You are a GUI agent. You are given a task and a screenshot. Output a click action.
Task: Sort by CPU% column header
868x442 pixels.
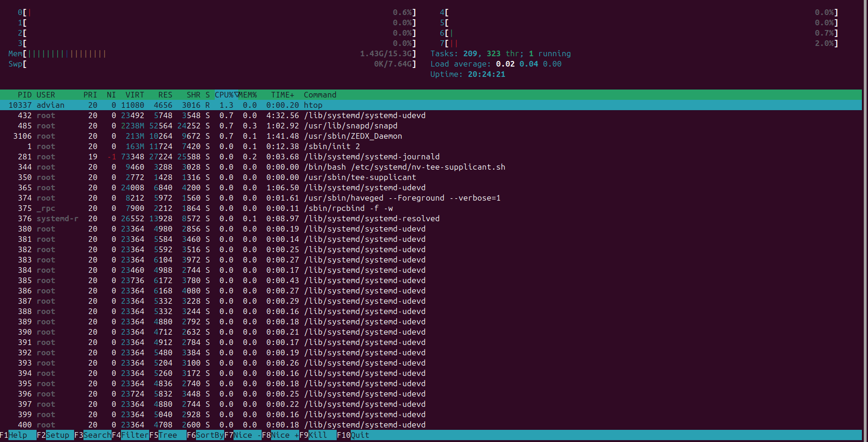[x=225, y=95]
